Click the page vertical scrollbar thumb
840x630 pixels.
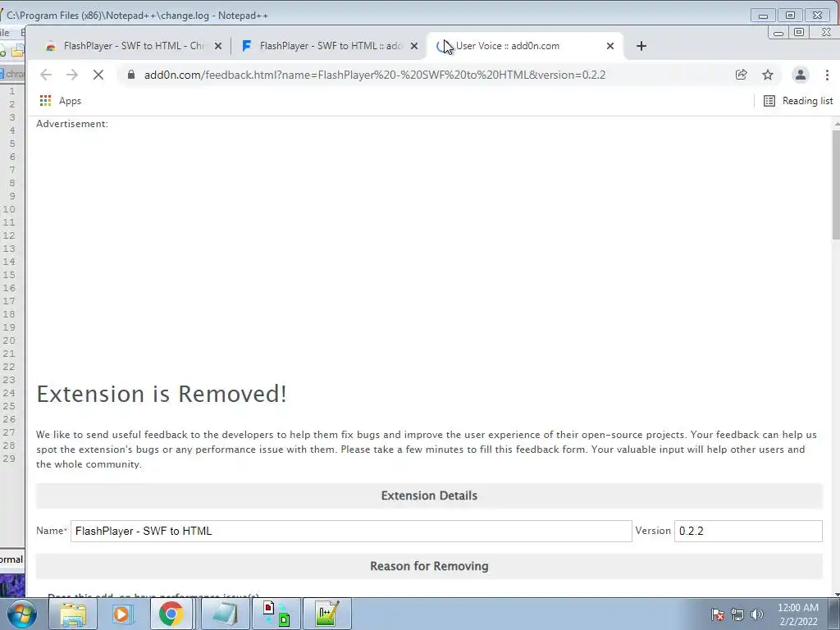tap(836, 184)
